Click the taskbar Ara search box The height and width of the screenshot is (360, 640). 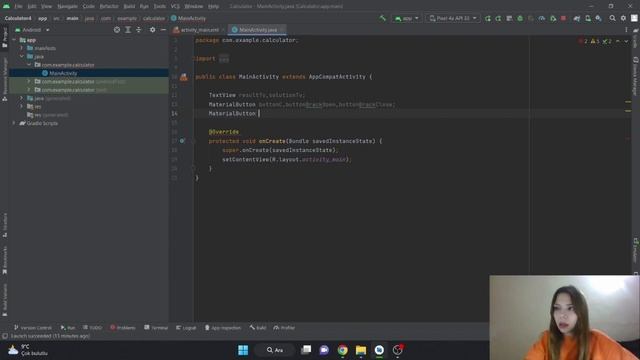(x=275, y=350)
